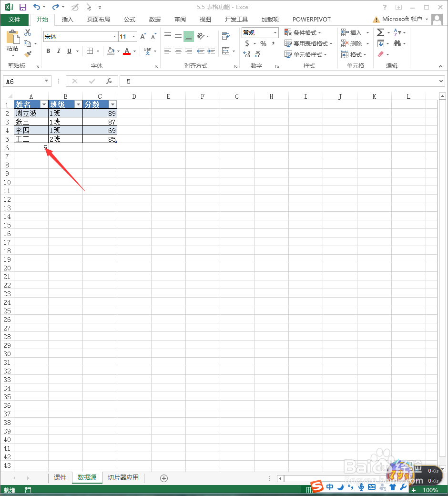
Task: Open 姓名 column filter dropdown
Action: pyautogui.click(x=44, y=105)
